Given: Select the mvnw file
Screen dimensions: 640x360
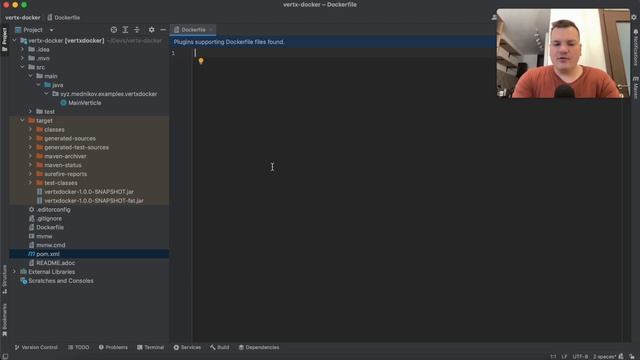Looking at the screenshot, I should click(44, 236).
